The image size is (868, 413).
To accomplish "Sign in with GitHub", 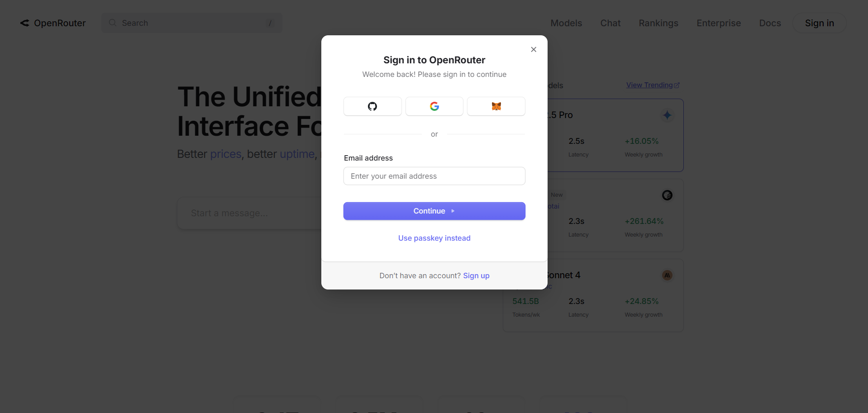I will point(372,106).
